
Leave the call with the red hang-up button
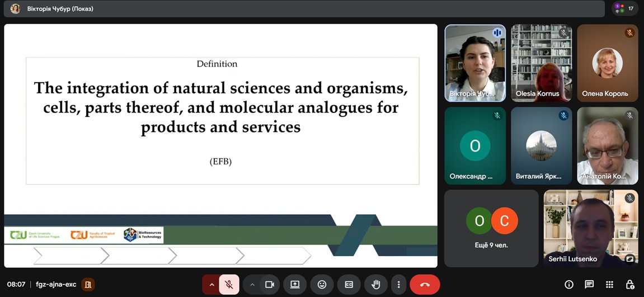pyautogui.click(x=425, y=285)
